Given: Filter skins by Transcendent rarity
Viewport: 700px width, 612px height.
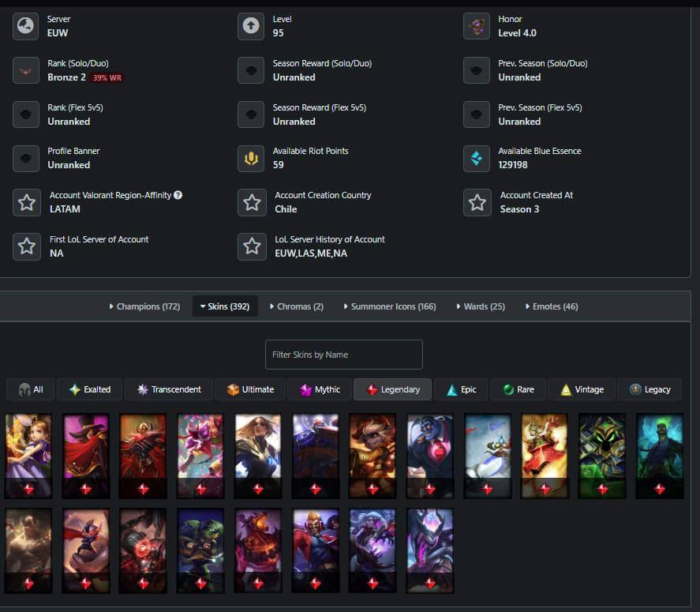Looking at the screenshot, I should (169, 389).
